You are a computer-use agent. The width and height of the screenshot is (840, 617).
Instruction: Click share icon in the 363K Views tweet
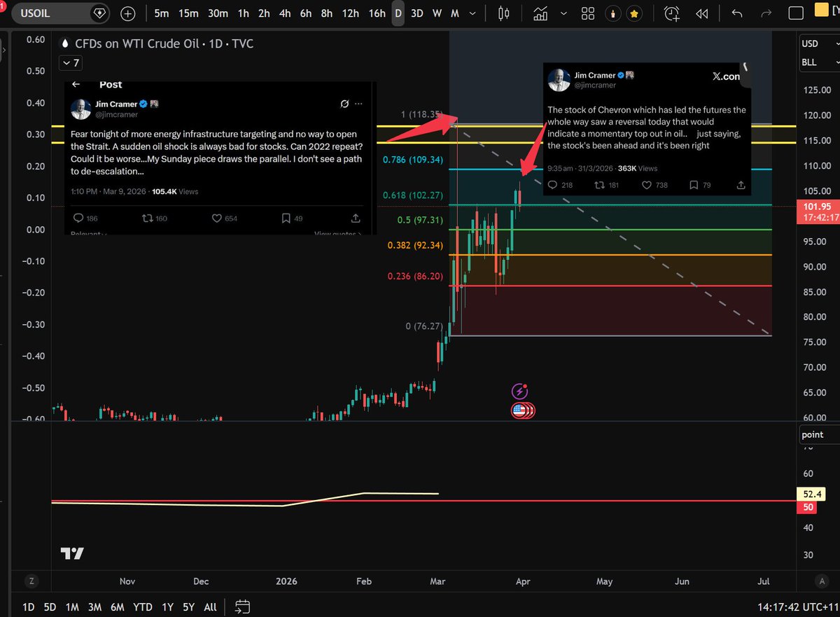pos(741,185)
